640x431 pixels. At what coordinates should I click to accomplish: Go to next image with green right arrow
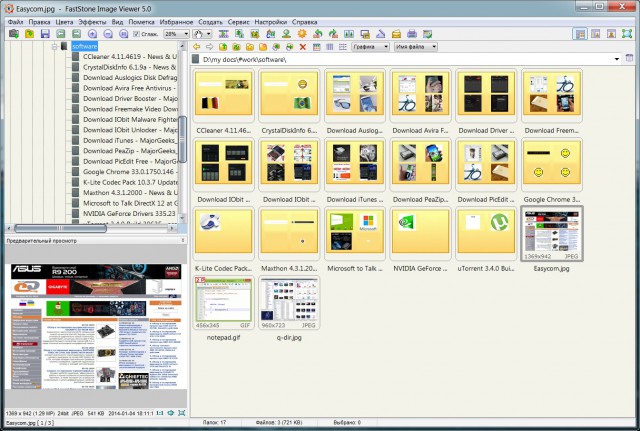point(76,34)
